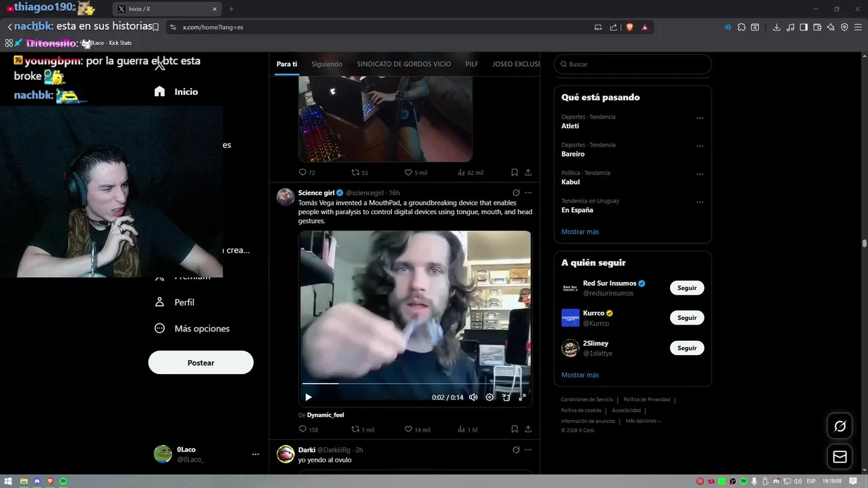Screen dimensions: 868x488
Task: Open the Windows notification center
Action: tap(853, 481)
